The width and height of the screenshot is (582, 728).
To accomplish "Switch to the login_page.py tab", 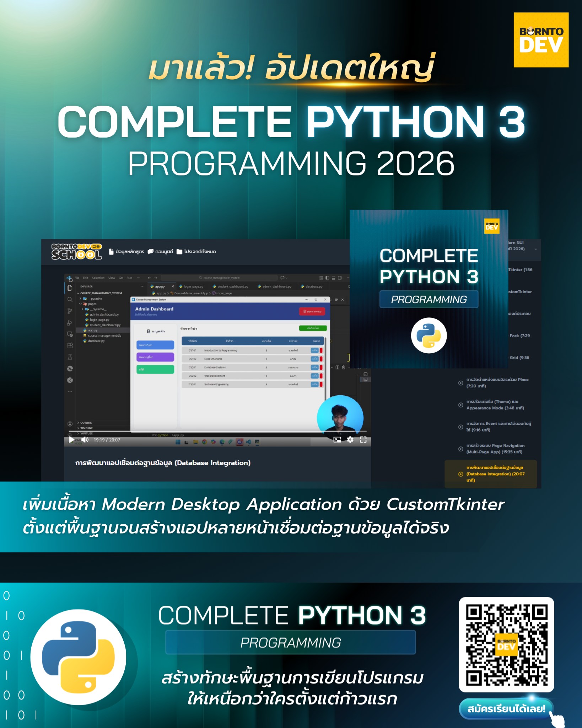I will (191, 287).
